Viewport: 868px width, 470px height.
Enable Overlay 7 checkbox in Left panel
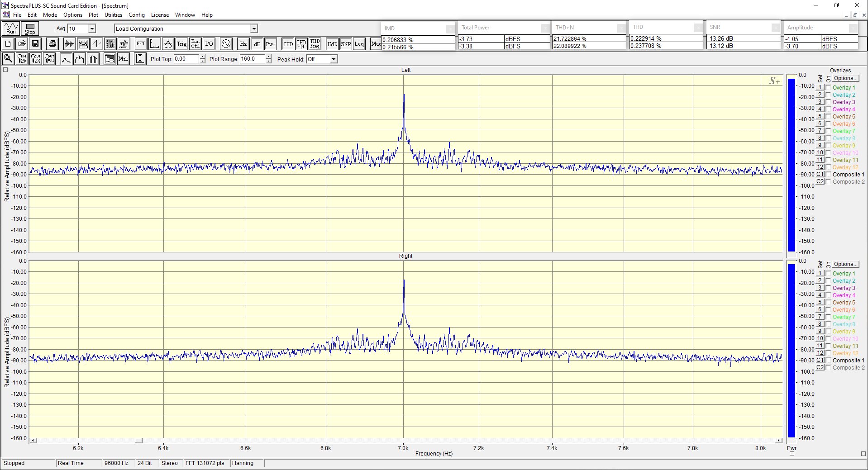[828, 131]
